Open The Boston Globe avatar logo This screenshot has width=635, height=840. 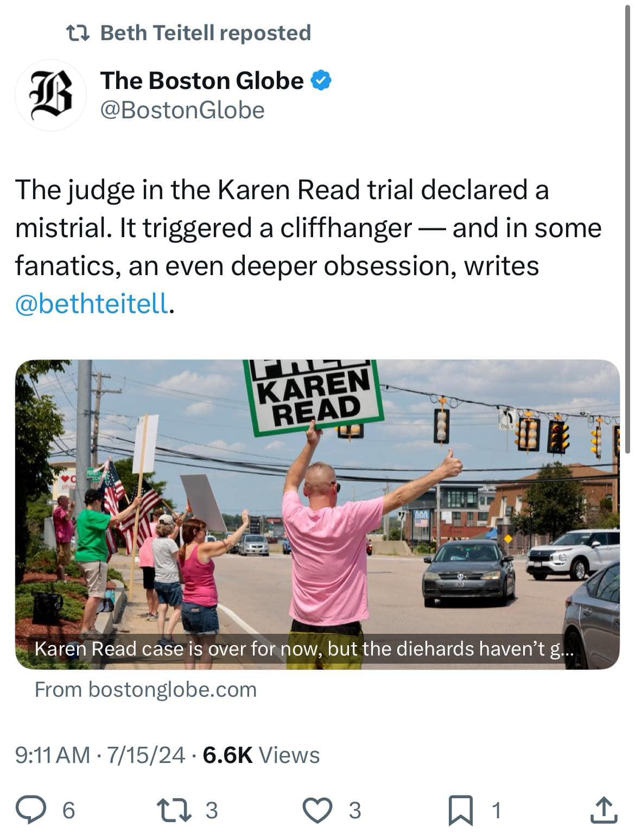click(51, 95)
